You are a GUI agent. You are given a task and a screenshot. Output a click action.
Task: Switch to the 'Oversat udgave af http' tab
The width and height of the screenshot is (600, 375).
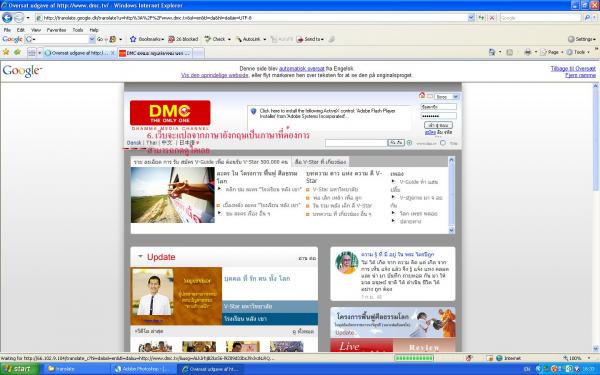(x=80, y=53)
